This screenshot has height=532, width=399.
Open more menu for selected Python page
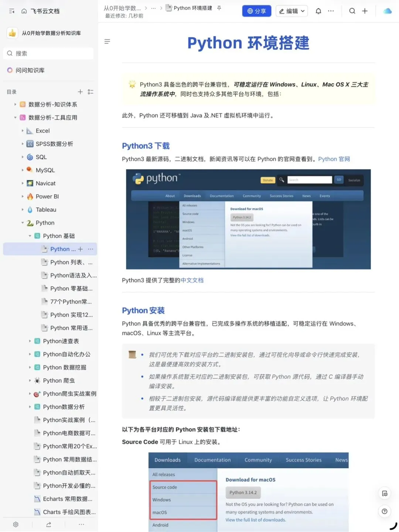91,249
